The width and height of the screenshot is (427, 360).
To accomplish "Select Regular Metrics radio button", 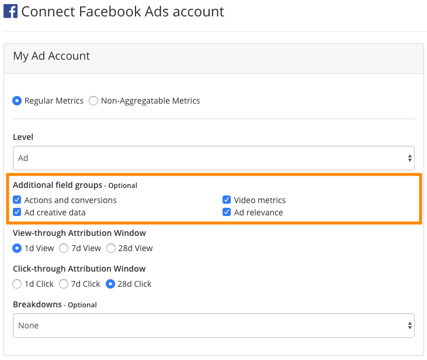I will [17, 101].
